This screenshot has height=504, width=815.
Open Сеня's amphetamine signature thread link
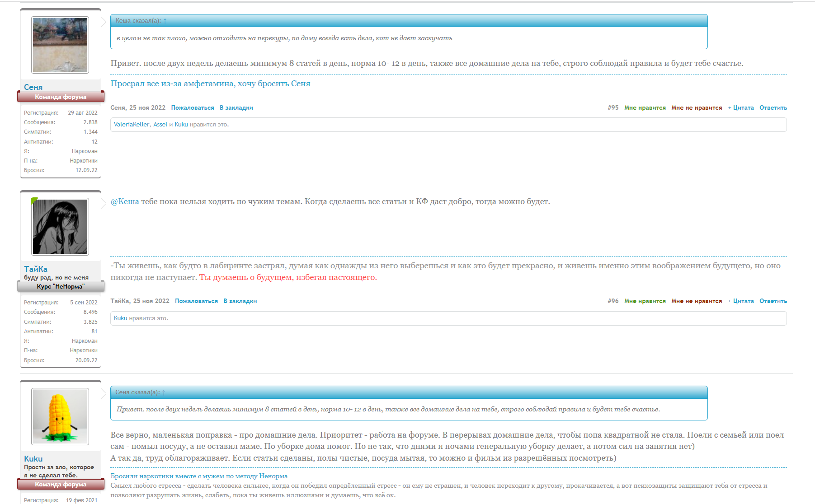(210, 84)
